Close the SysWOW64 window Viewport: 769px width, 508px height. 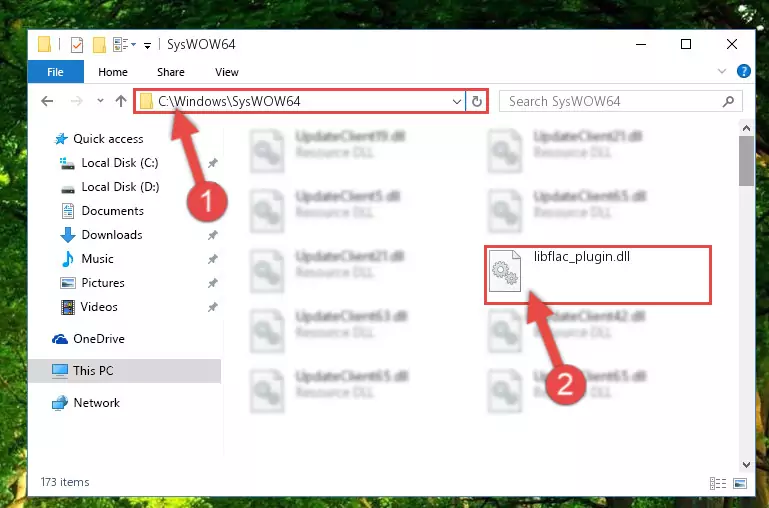pyautogui.click(x=732, y=44)
